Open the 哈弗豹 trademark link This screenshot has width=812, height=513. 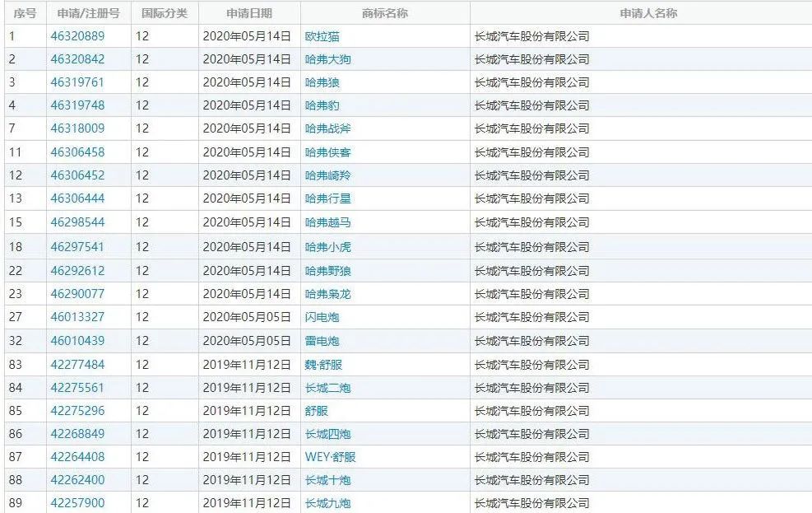(322, 105)
